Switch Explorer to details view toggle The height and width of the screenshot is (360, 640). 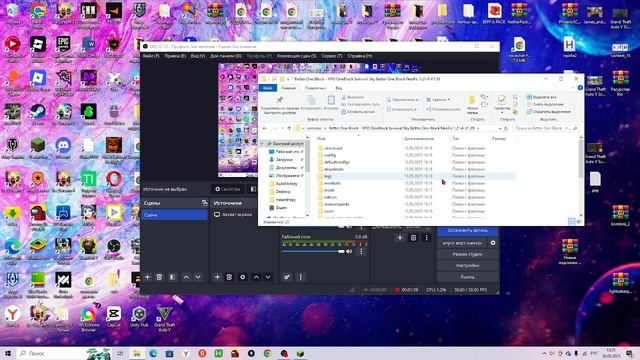(571, 221)
